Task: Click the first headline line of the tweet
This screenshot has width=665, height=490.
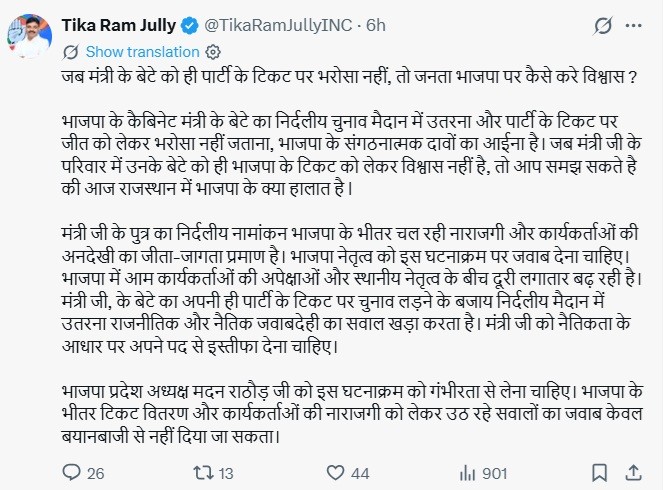Action: 350,76
